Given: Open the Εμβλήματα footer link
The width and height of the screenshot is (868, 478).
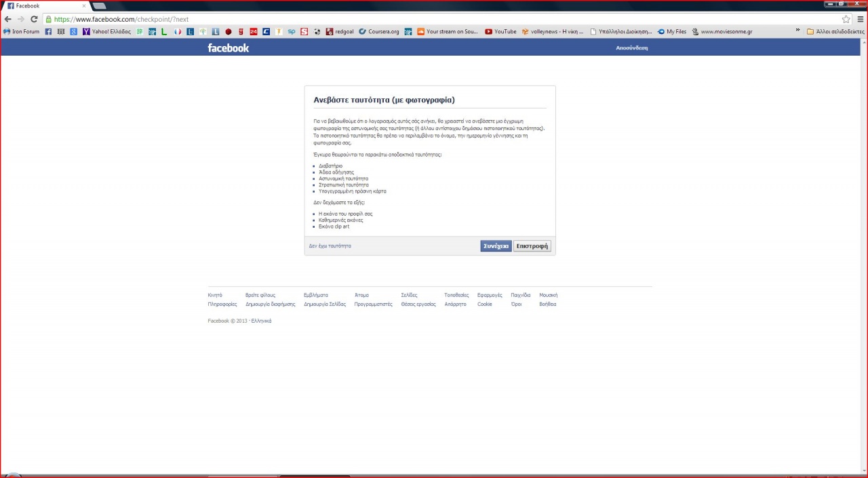Looking at the screenshot, I should [316, 296].
